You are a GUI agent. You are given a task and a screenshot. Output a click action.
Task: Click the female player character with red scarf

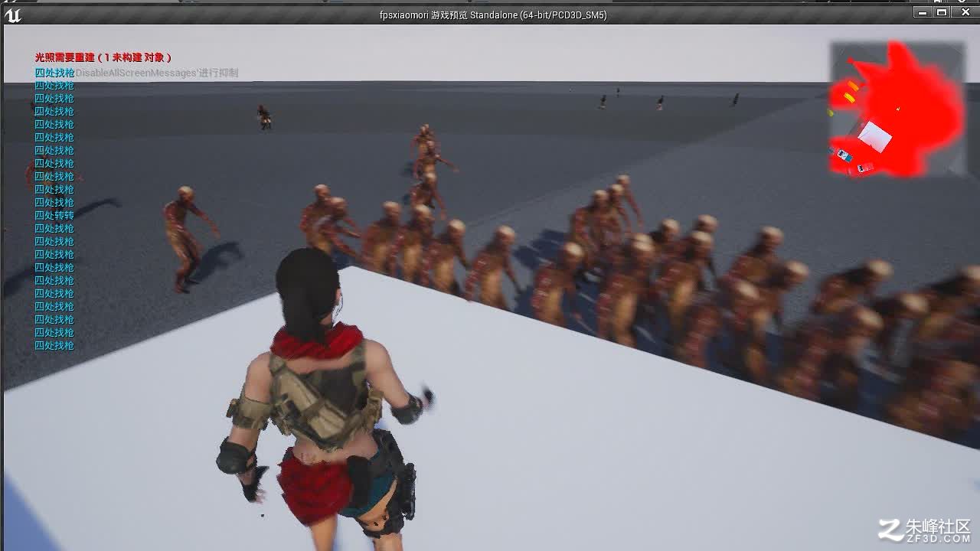click(325, 398)
